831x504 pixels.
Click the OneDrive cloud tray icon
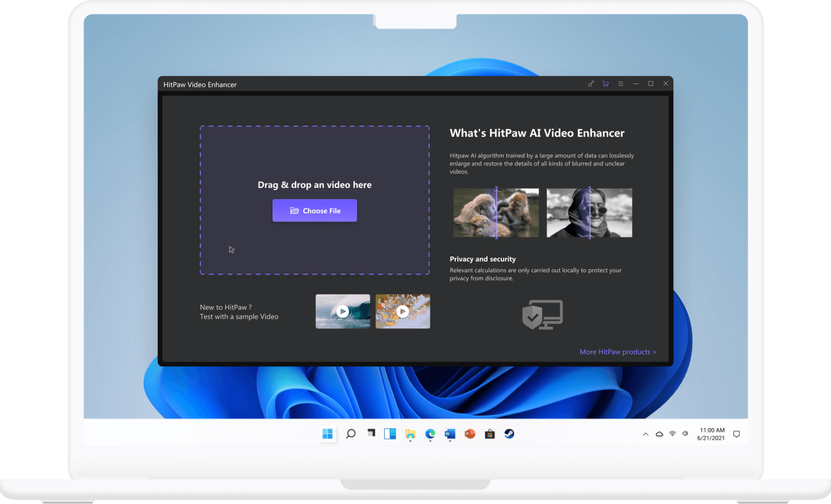coord(659,434)
